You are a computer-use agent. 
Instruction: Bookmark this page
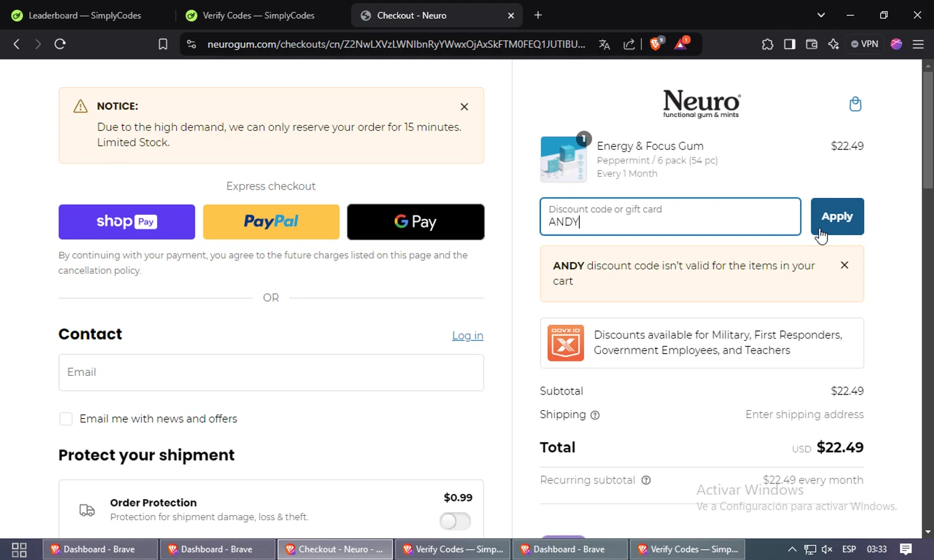coord(163,44)
